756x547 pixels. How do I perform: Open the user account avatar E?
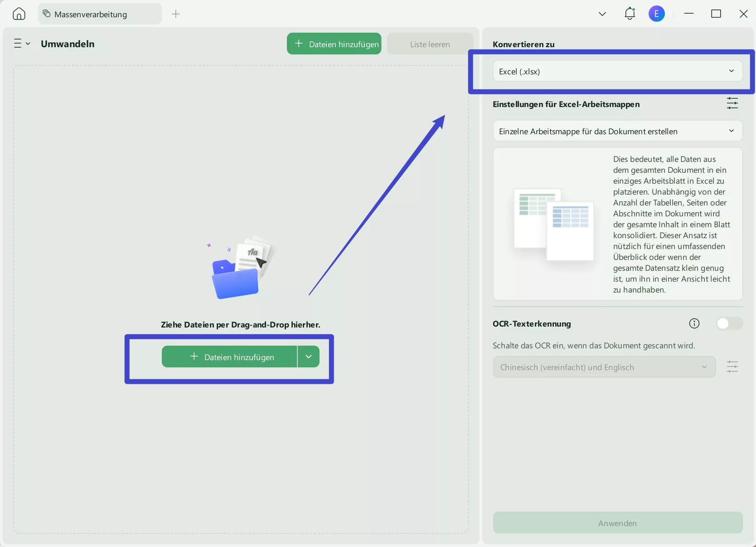click(657, 14)
